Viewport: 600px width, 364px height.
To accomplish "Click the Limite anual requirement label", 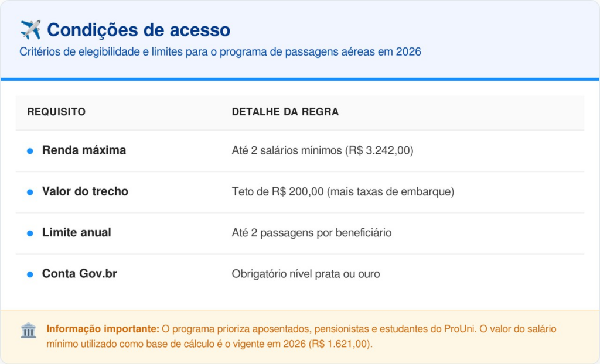I will point(76,232).
